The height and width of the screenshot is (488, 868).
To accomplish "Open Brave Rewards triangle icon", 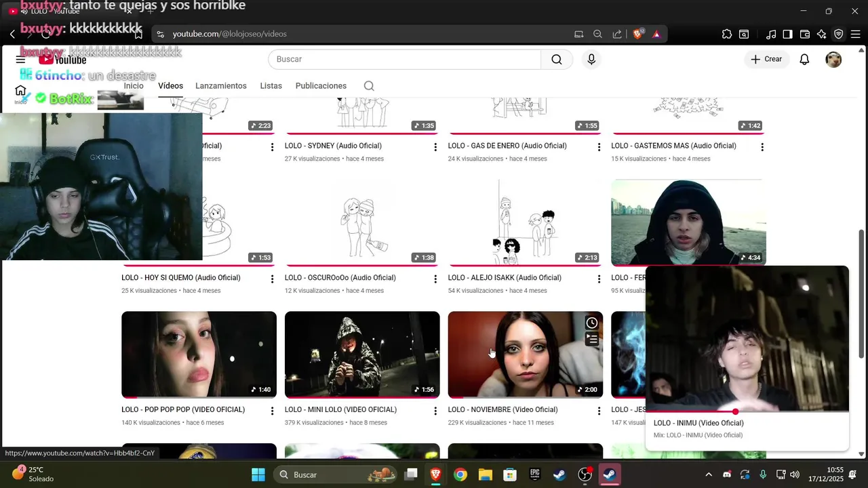I will [x=656, y=34].
